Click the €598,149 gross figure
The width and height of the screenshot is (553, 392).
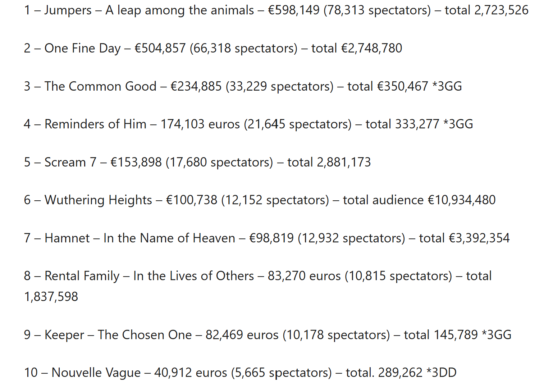pos(294,10)
